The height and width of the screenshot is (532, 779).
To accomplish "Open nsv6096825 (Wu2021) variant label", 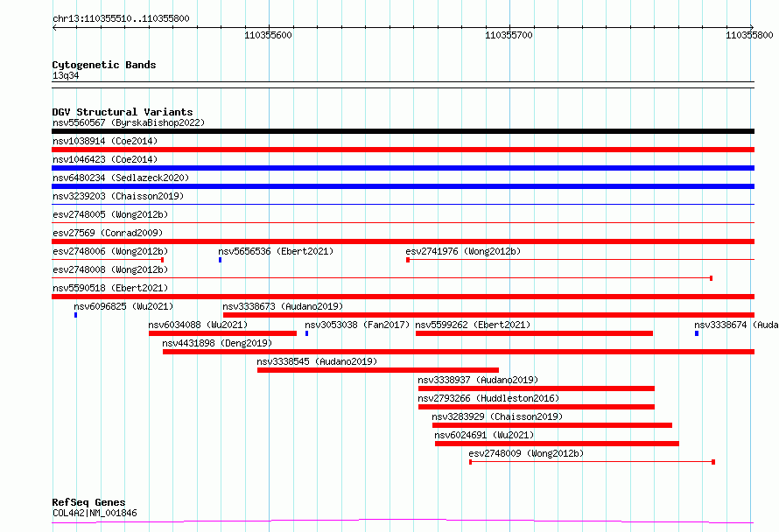I will pos(123,306).
